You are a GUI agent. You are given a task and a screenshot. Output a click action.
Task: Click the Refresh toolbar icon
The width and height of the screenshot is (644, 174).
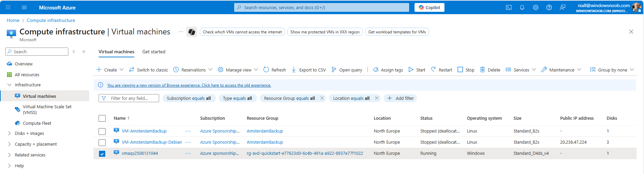[x=266, y=70]
